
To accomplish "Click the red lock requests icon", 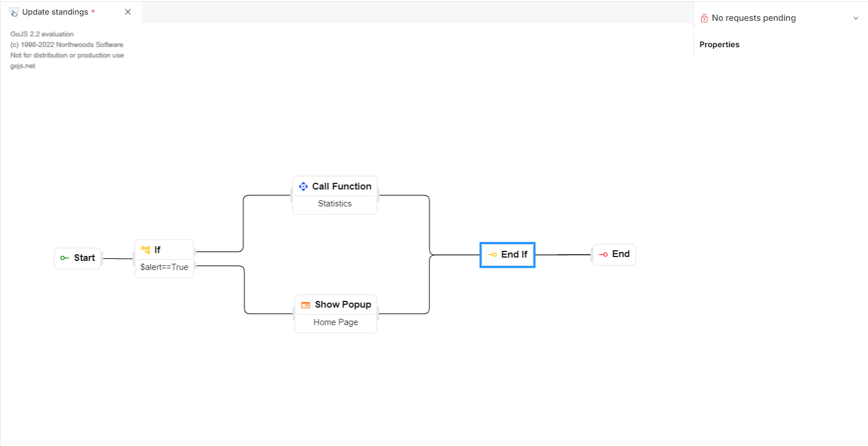I will point(704,18).
